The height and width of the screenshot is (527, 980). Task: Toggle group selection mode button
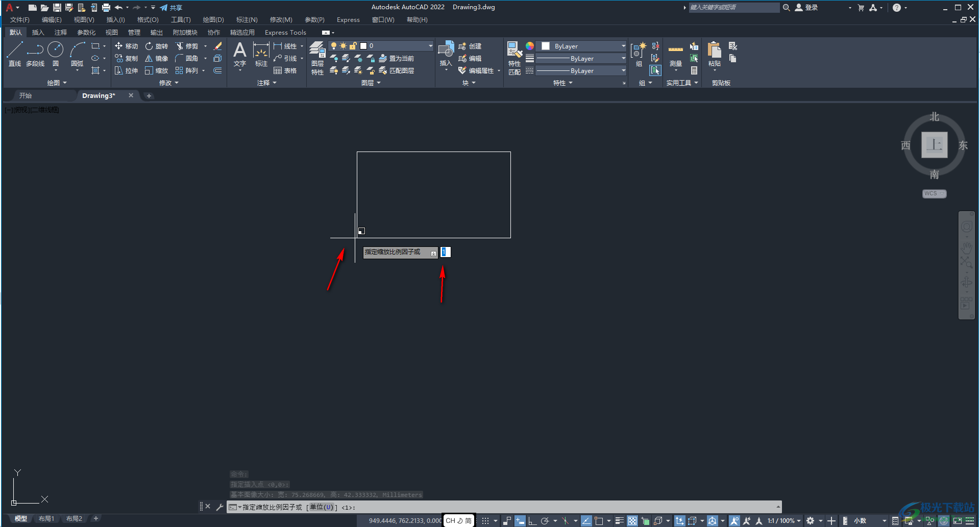click(655, 70)
